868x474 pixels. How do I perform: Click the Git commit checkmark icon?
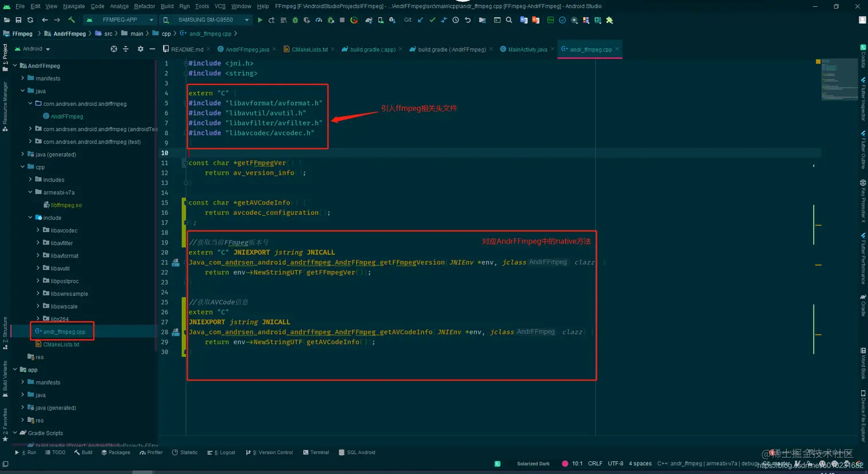click(x=432, y=20)
